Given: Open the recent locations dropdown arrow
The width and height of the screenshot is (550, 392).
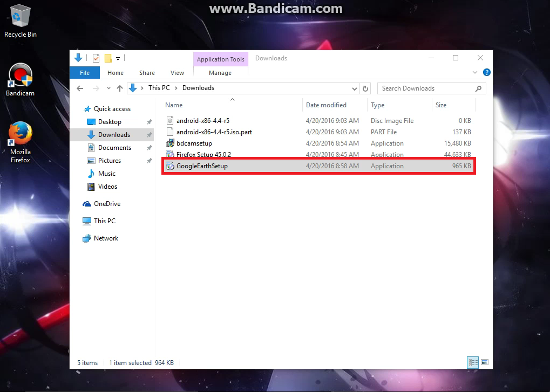Looking at the screenshot, I should click(x=108, y=88).
